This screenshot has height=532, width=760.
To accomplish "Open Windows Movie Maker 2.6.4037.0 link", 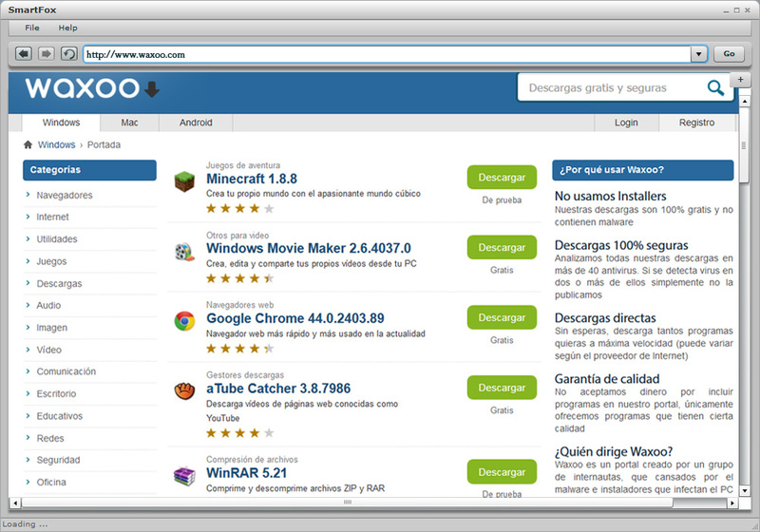I will (309, 249).
